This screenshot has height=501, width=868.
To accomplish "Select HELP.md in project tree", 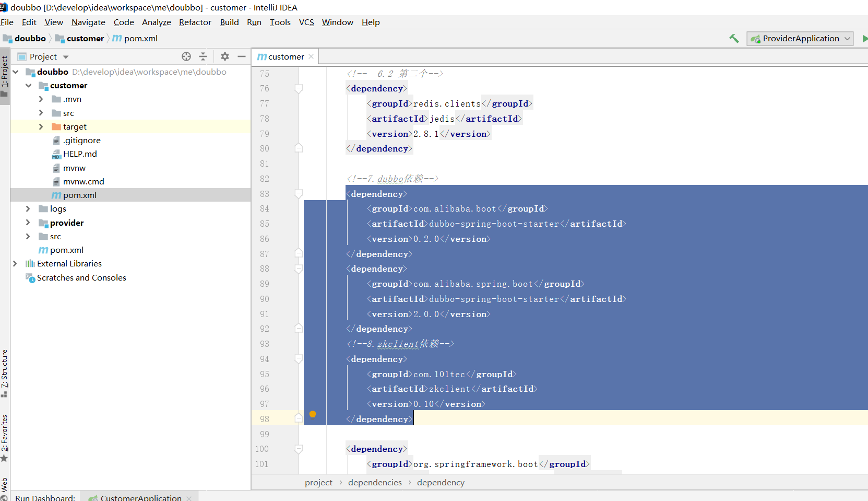I will click(x=80, y=154).
